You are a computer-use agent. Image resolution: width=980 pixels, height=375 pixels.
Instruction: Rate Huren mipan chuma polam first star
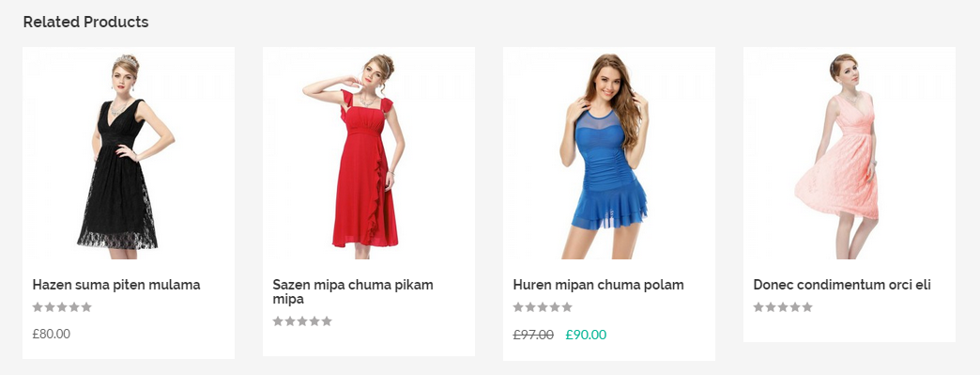(519, 306)
